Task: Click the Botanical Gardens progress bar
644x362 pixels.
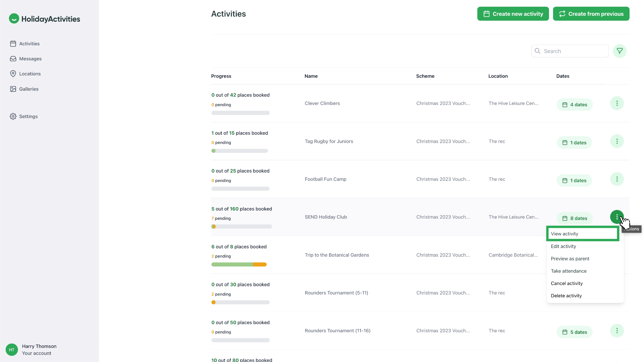Action: (x=239, y=264)
